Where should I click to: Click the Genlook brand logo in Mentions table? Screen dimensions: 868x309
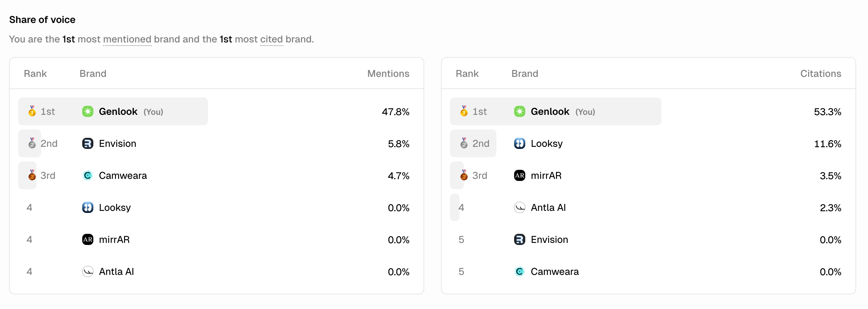tap(88, 111)
